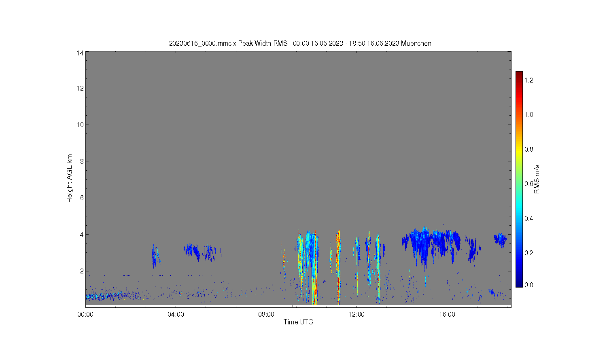Click the height tick label 8

82,161
